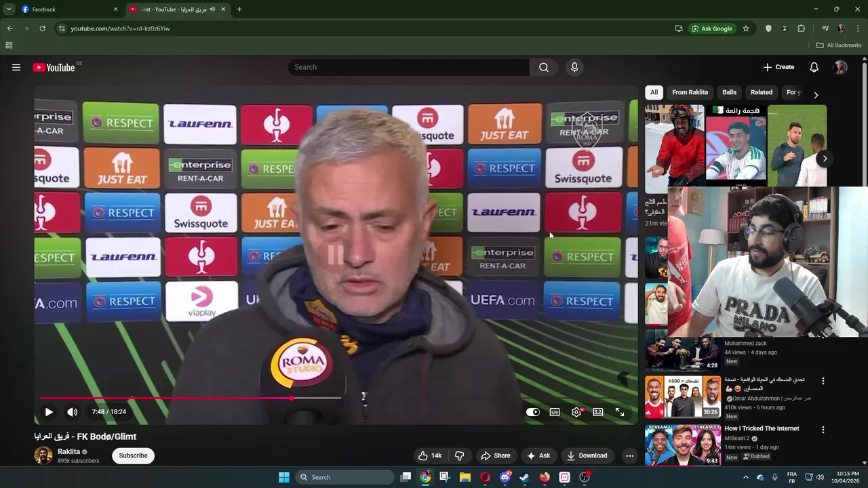Advance the Shorts shelf with next arrow

[825, 159]
